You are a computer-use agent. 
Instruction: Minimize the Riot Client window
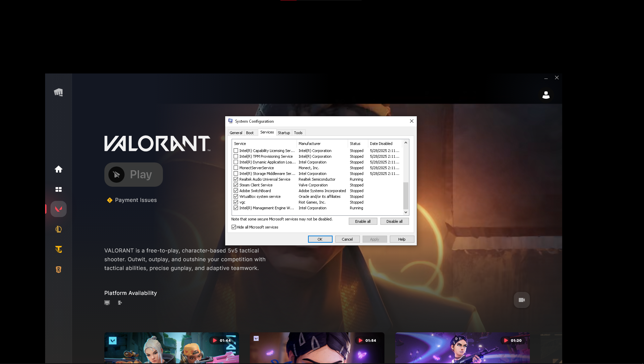546,78
